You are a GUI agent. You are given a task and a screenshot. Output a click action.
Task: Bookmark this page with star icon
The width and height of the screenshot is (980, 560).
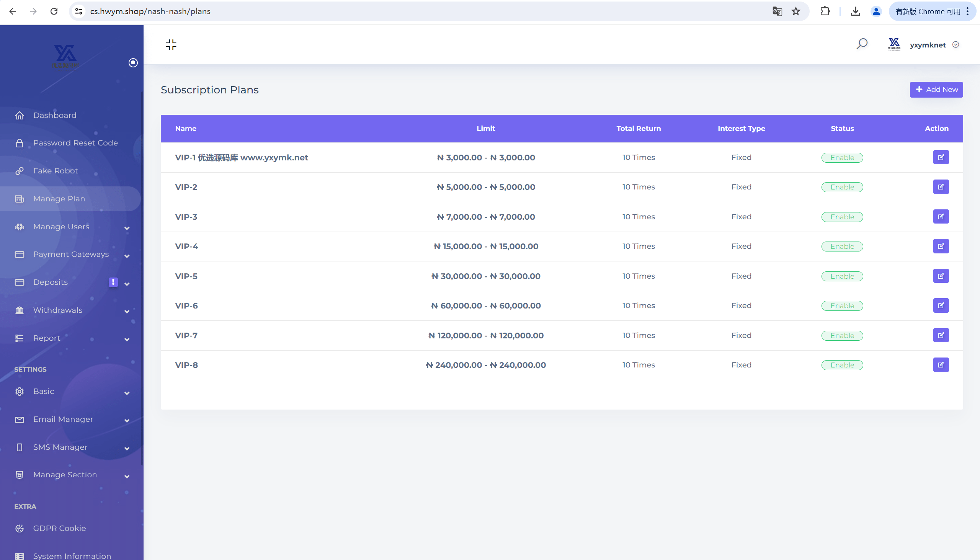coord(796,11)
